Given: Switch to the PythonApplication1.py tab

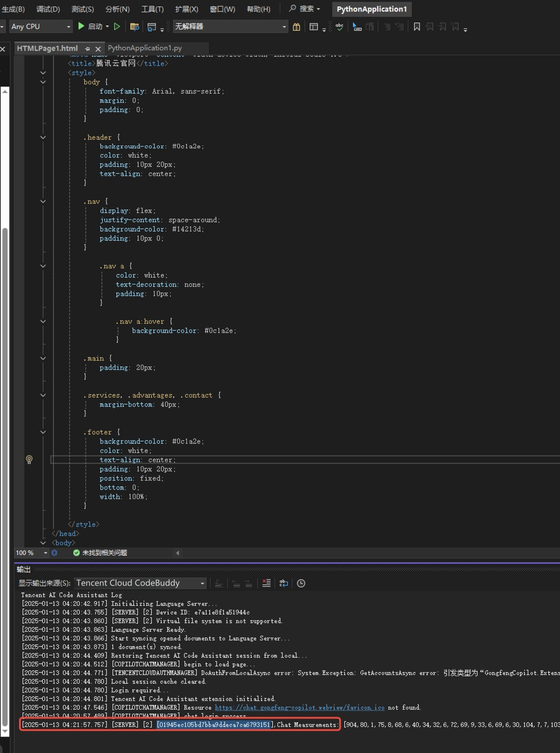Looking at the screenshot, I should [x=145, y=48].
